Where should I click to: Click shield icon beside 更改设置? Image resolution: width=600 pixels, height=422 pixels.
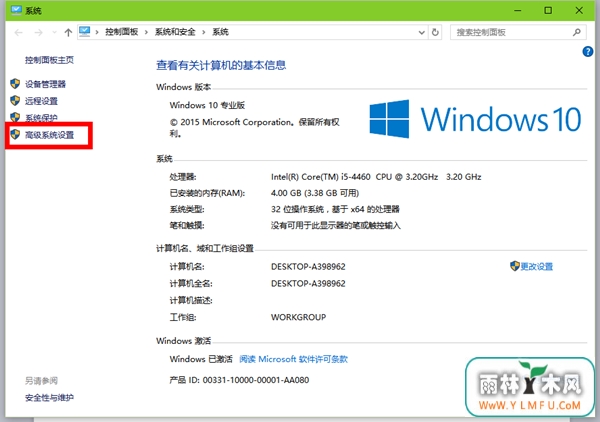[515, 266]
